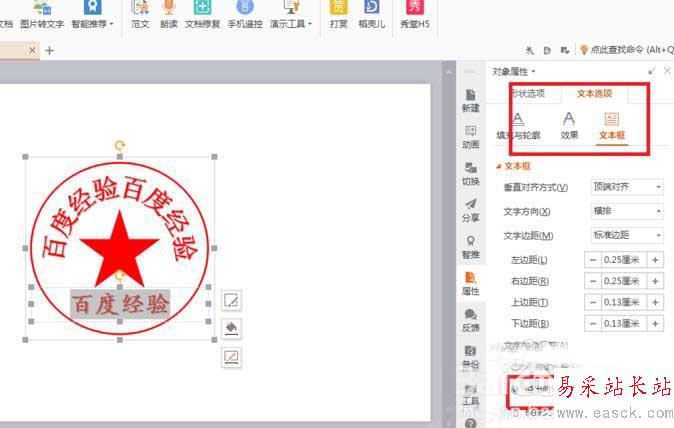Screen dimensions: 674x428
Task: Open the 图片转文字 tool
Action: [x=42, y=15]
